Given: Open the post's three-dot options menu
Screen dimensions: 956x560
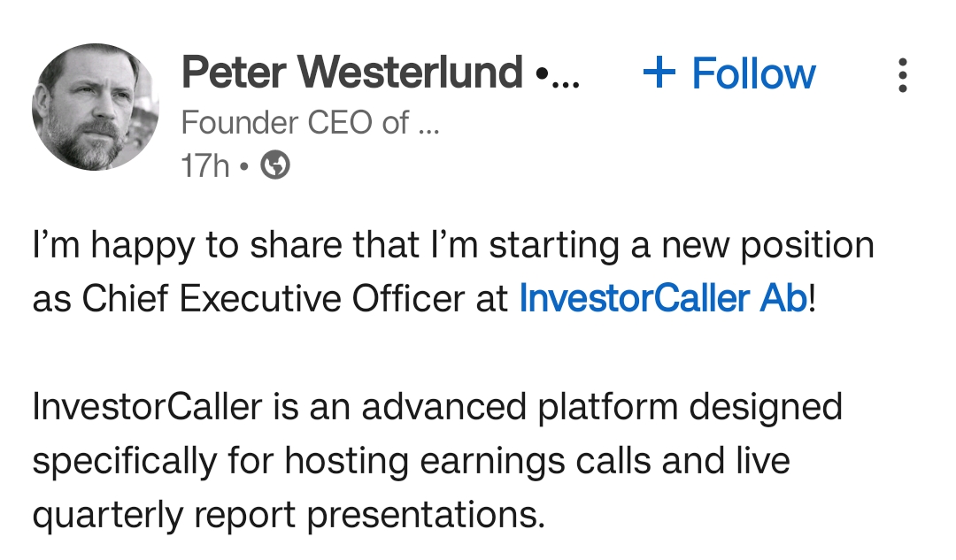Looking at the screenshot, I should coord(902,75).
